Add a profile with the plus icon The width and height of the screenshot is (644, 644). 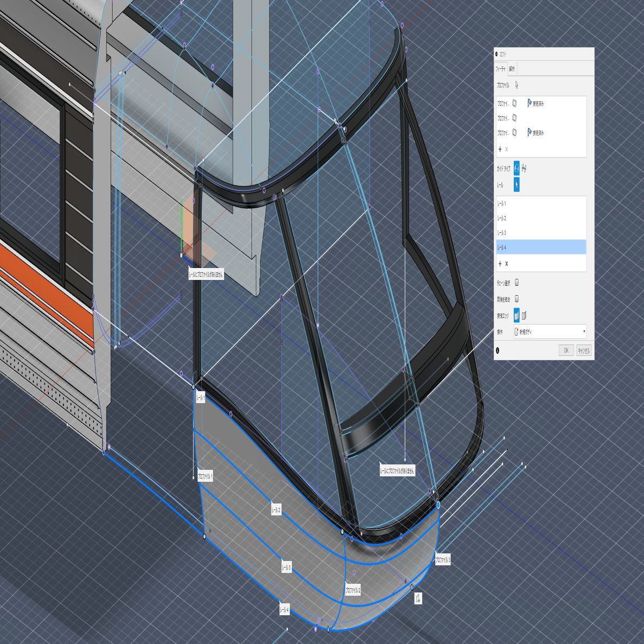pyautogui.click(x=500, y=149)
